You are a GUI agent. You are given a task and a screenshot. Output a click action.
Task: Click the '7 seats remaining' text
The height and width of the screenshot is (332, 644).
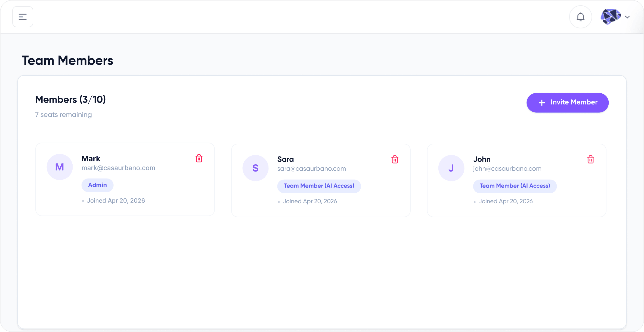[x=64, y=115]
